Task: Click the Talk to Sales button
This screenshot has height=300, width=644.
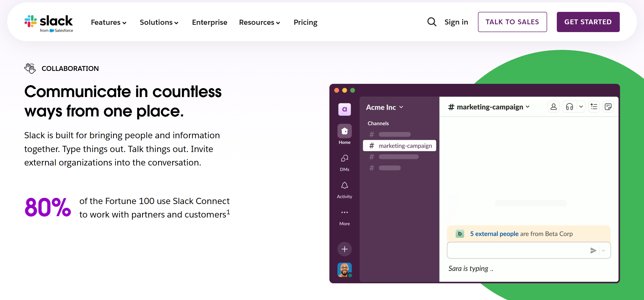Action: [512, 22]
